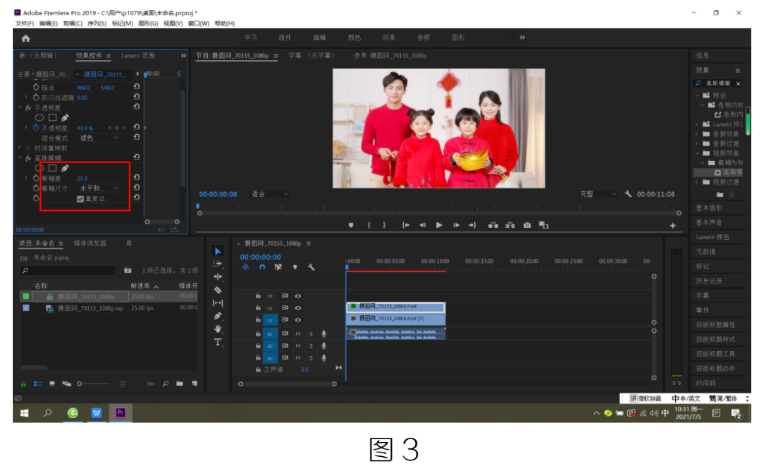This screenshot has width=776, height=476.
Task: Hide V1 track output eye
Action: (298, 320)
